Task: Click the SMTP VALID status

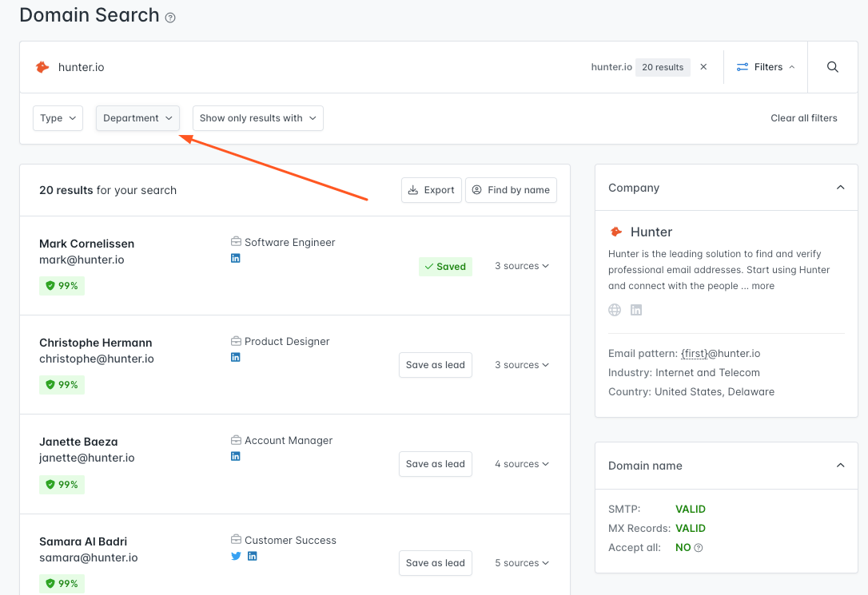Action: (691, 510)
